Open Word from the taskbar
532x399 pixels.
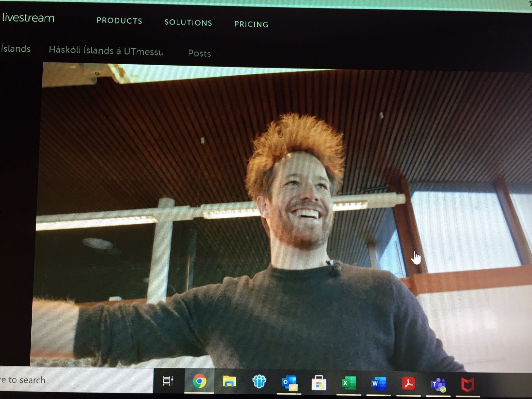[378, 383]
